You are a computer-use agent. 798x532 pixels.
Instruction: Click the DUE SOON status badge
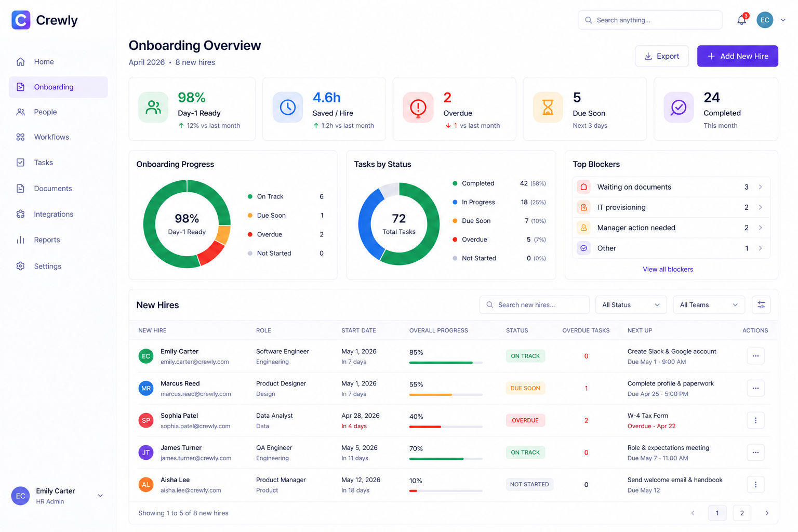click(x=525, y=389)
